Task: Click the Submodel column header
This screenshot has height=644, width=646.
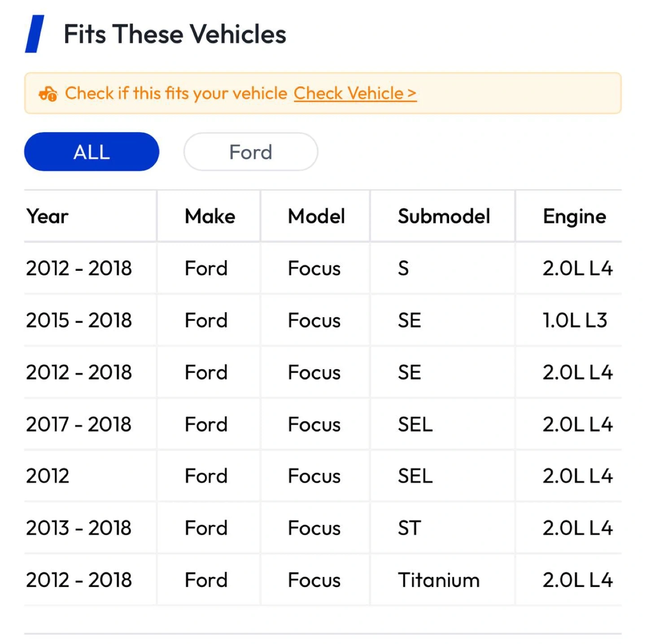Action: pos(444,216)
